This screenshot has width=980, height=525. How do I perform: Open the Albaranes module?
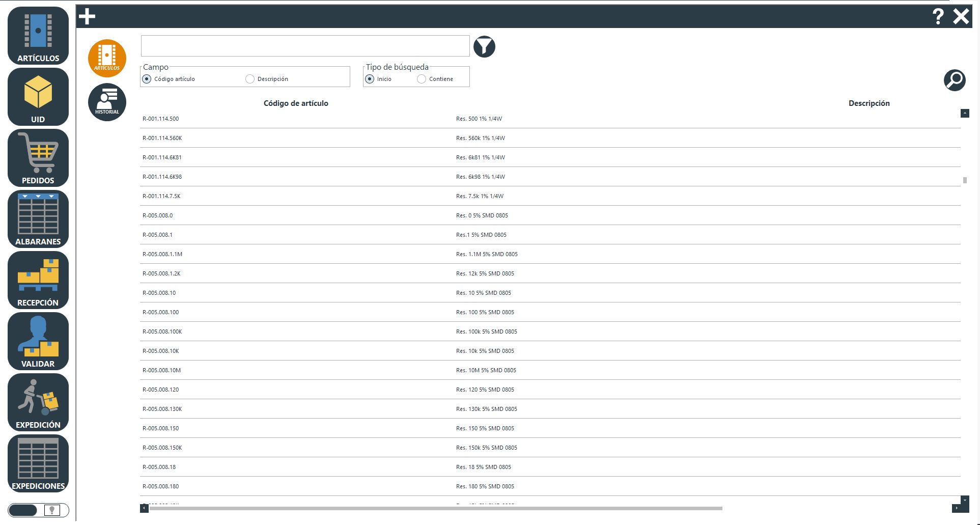click(x=38, y=219)
